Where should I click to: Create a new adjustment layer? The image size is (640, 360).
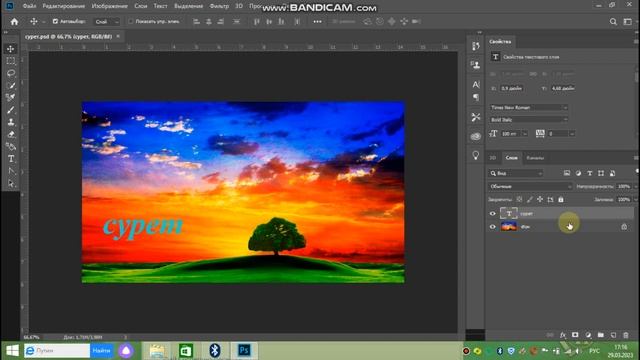coord(588,335)
